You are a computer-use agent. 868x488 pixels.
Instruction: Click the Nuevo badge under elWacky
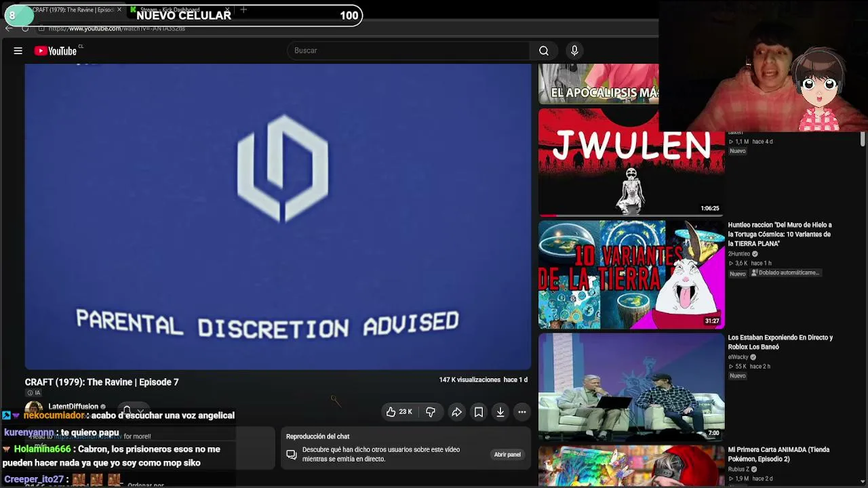[738, 376]
